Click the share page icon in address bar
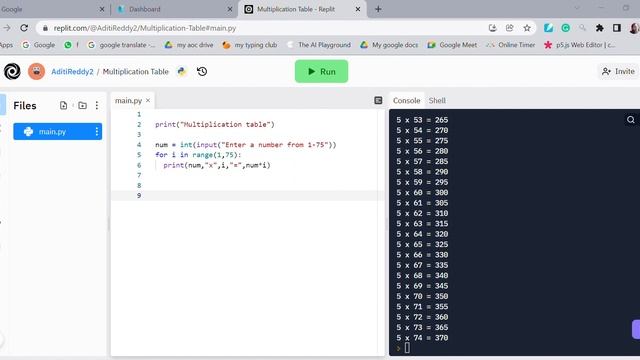The height and width of the screenshot is (360, 640). point(509,28)
